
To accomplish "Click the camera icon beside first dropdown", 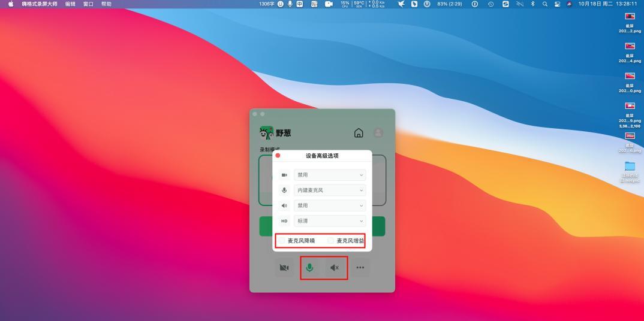I will click(284, 175).
